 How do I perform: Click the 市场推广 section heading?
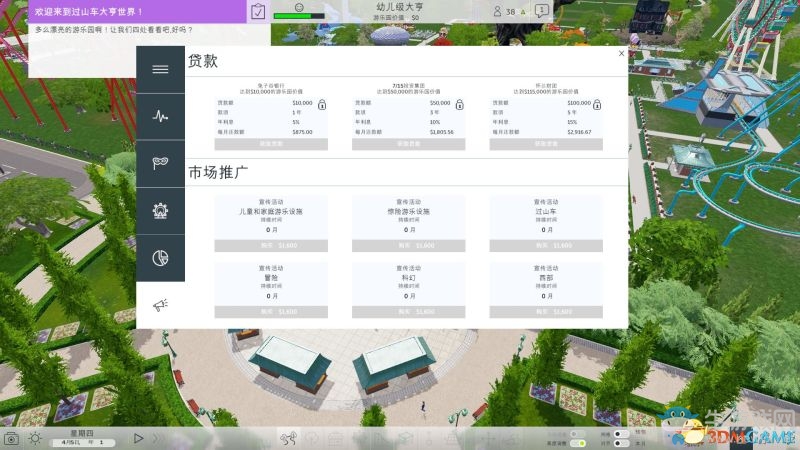click(x=218, y=172)
